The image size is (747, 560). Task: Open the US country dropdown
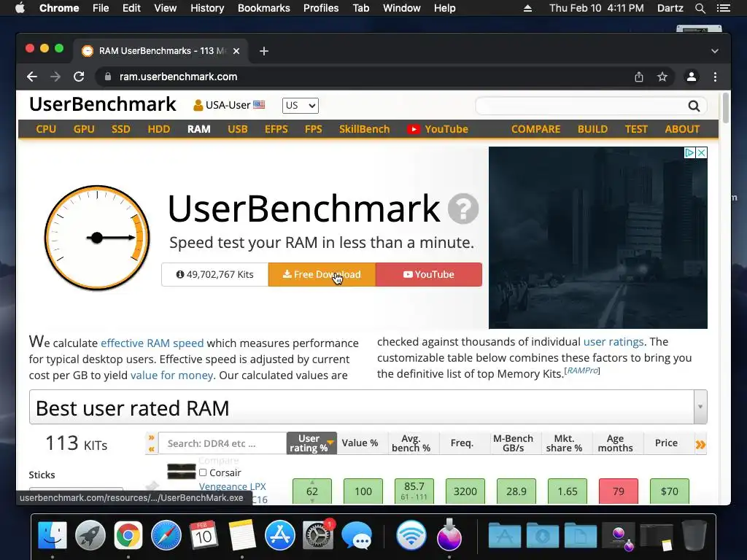(300, 105)
